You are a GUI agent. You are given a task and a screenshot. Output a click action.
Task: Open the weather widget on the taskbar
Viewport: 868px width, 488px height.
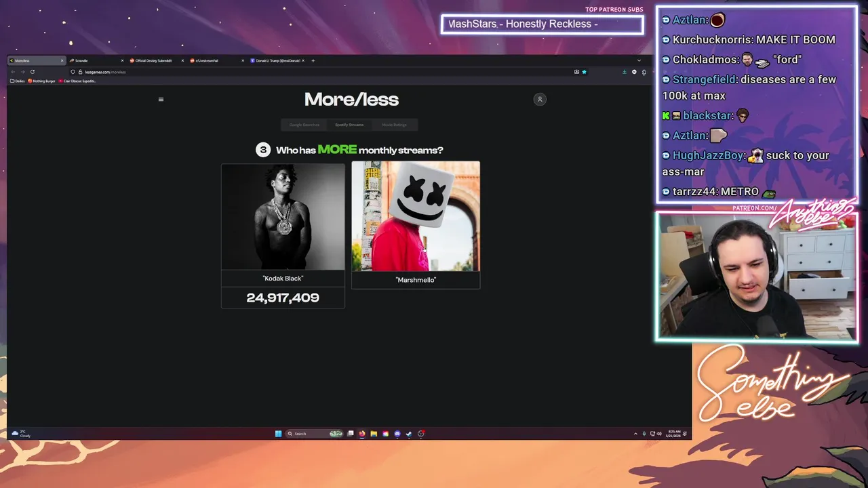pyautogui.click(x=21, y=434)
